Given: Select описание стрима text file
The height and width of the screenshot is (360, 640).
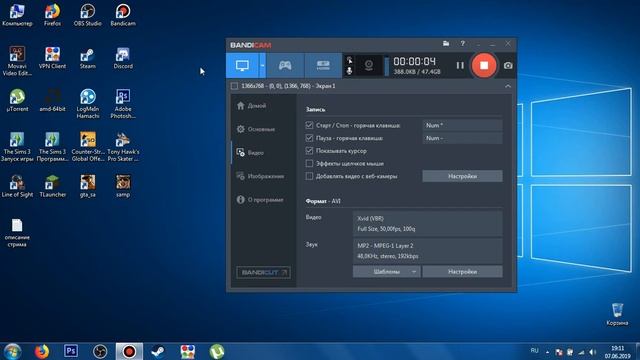Looking at the screenshot, I should [x=17, y=233].
